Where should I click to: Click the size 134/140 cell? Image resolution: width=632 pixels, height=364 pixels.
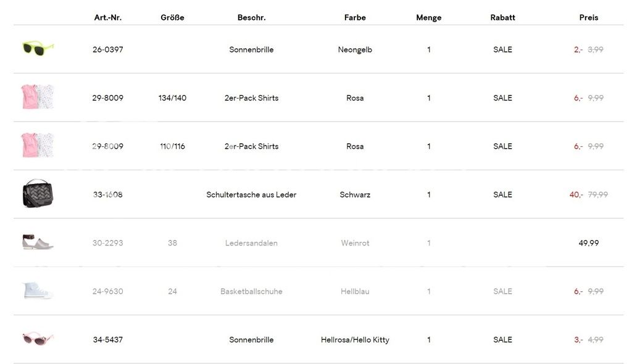tap(172, 97)
